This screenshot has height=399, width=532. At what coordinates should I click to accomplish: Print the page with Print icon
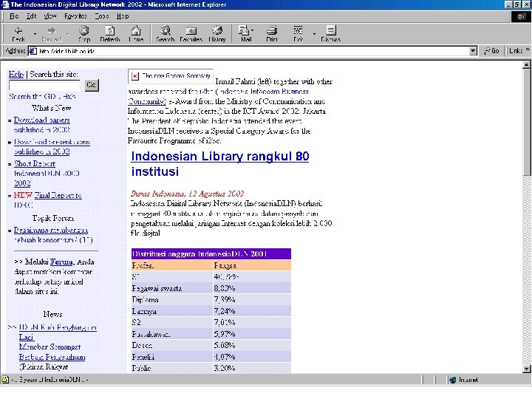272,34
